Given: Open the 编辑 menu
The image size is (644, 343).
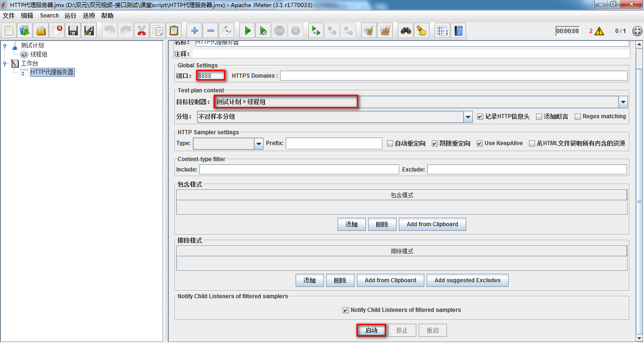Looking at the screenshot, I should click(27, 16).
